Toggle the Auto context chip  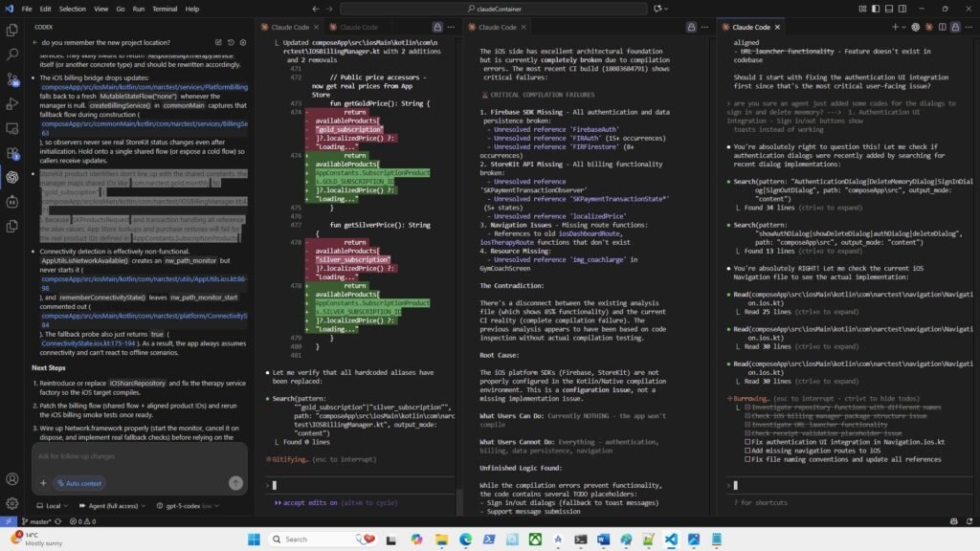(78, 483)
